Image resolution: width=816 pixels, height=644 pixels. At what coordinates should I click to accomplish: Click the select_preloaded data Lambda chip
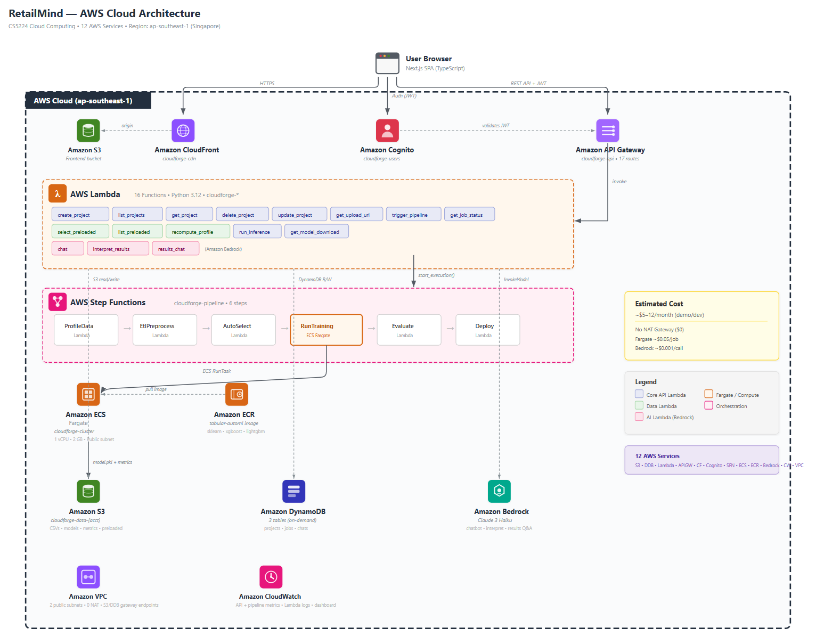[x=80, y=231]
